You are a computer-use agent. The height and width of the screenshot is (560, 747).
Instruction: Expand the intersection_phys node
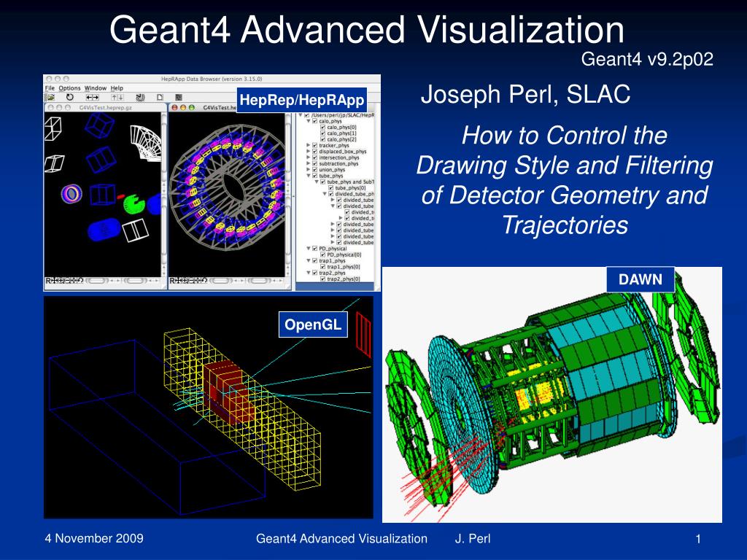click(x=309, y=157)
